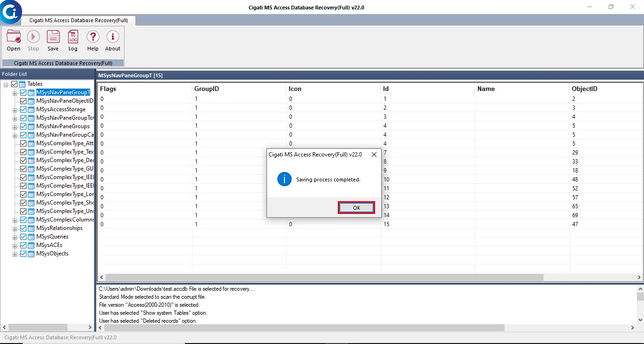Click the table icon beside MSysACEs
This screenshot has height=344, width=644.
pyautogui.click(x=31, y=245)
